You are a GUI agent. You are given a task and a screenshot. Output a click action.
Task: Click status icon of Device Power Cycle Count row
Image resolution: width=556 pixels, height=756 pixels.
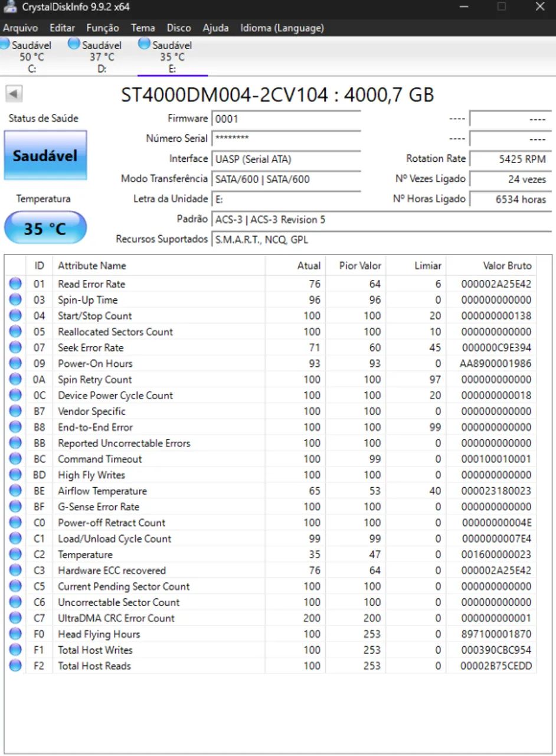(x=15, y=396)
